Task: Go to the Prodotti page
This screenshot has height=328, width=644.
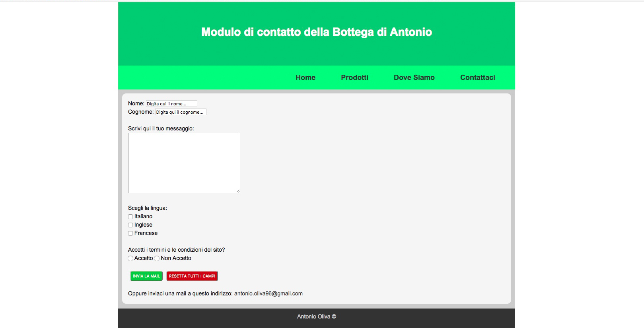Action: [x=354, y=78]
